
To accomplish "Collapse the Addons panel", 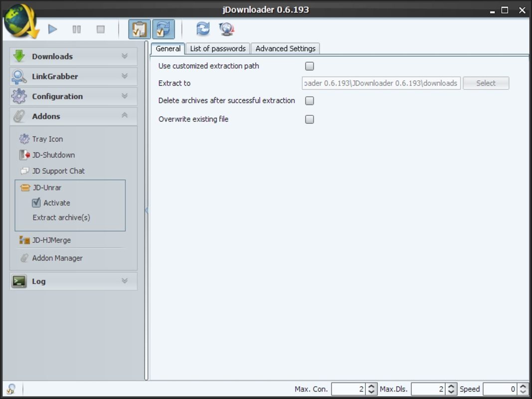I will pyautogui.click(x=125, y=116).
